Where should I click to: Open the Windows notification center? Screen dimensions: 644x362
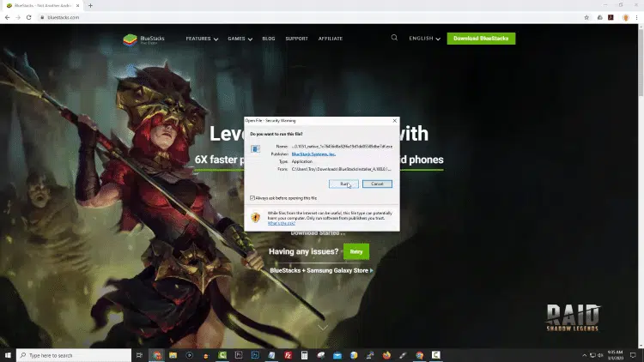pyautogui.click(x=634, y=355)
